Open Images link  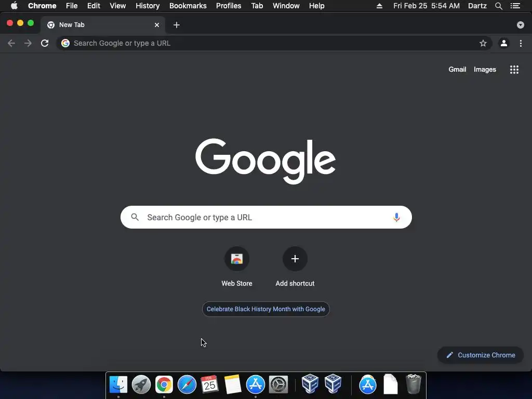click(x=485, y=69)
